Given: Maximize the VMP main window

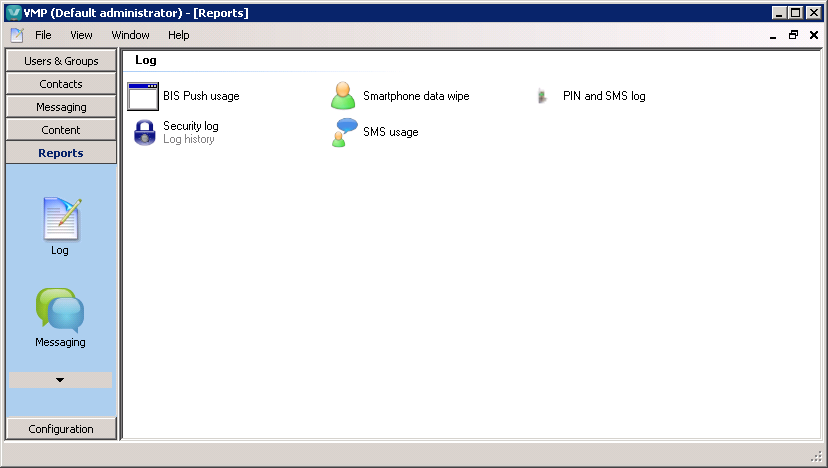Looking at the screenshot, I should (796, 13).
